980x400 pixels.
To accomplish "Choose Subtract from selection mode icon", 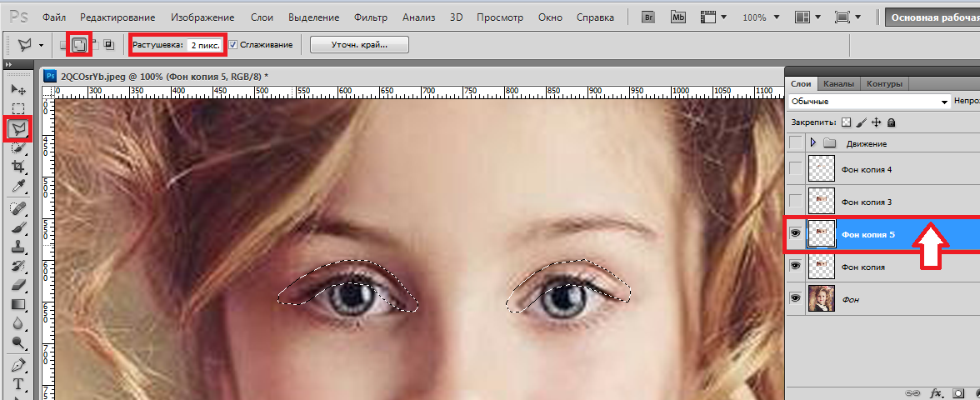I will click(94, 44).
